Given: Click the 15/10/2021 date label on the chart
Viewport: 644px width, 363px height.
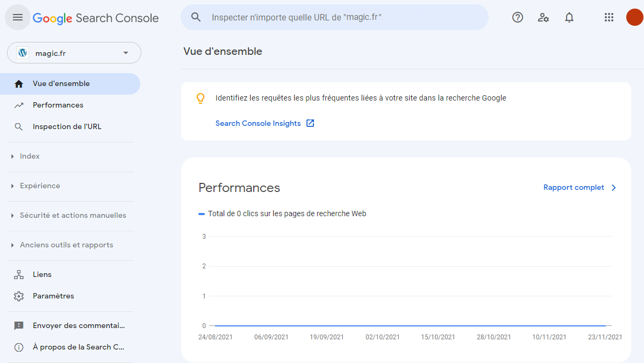Looking at the screenshot, I should pos(438,337).
